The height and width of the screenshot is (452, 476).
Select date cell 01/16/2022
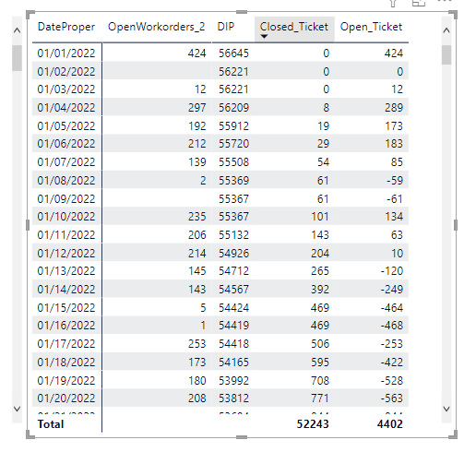tap(66, 326)
